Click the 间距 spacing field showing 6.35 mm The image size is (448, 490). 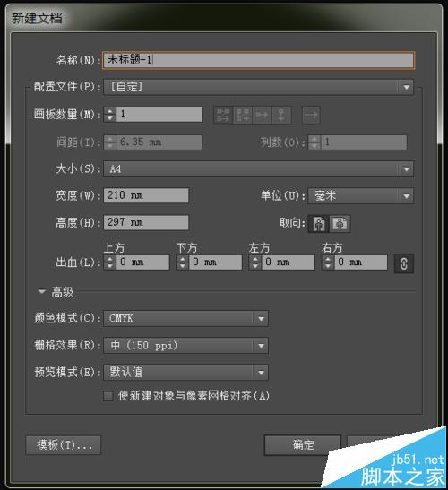(x=159, y=142)
